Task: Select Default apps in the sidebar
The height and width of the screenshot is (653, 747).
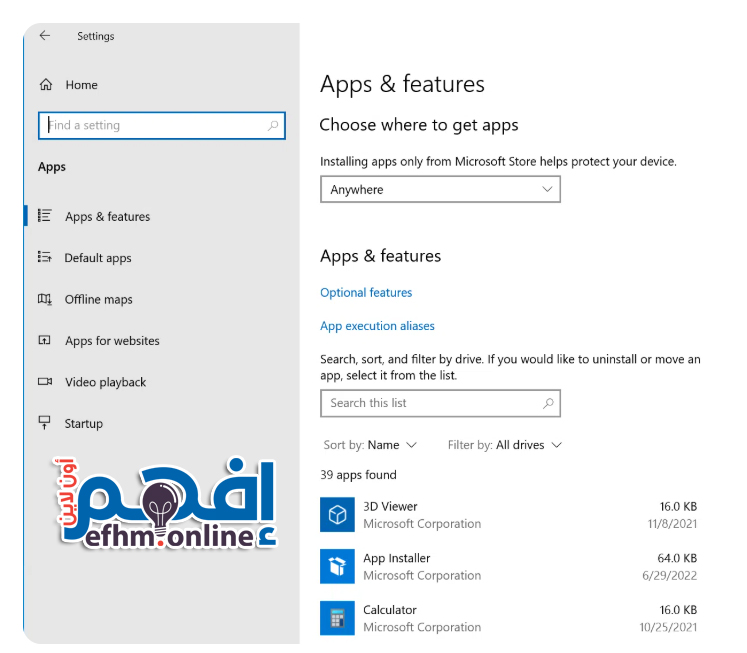Action: (98, 258)
